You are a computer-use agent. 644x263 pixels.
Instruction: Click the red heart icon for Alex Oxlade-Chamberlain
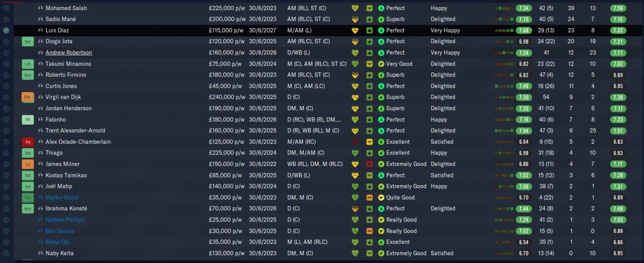point(355,142)
